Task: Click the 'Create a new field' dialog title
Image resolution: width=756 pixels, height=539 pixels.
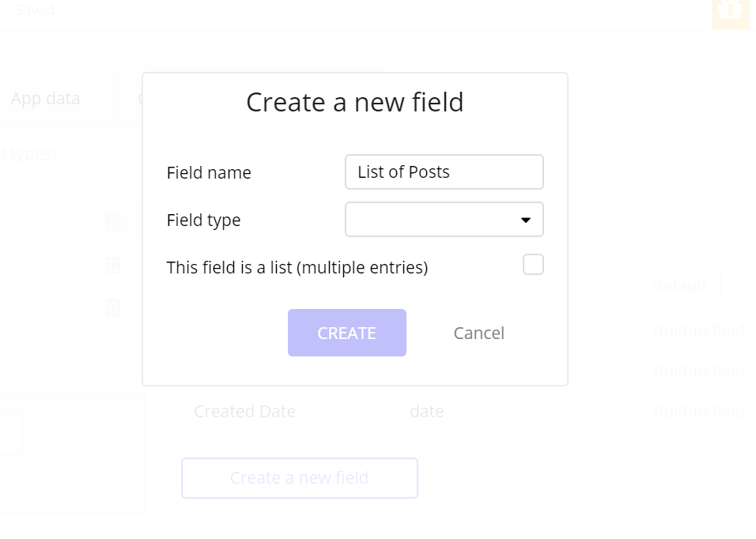Action: coord(354,103)
